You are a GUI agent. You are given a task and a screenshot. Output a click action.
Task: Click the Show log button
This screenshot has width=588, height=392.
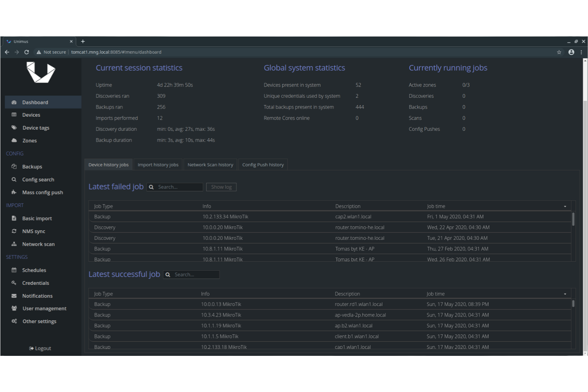221,187
